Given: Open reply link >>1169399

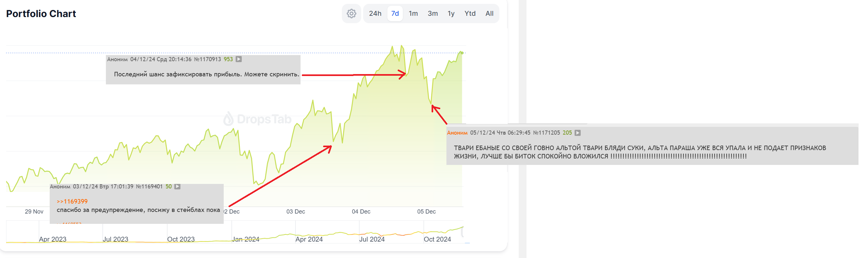Looking at the screenshot, I should [72, 202].
